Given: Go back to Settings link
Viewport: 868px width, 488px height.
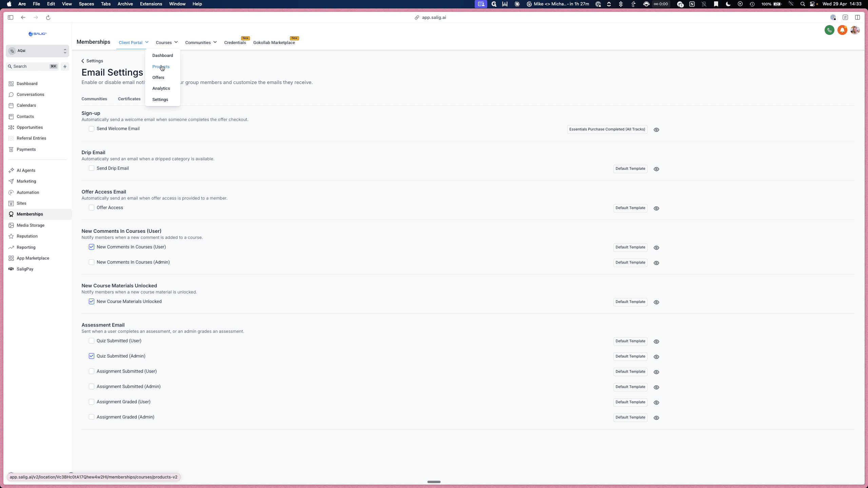Looking at the screenshot, I should (x=92, y=61).
